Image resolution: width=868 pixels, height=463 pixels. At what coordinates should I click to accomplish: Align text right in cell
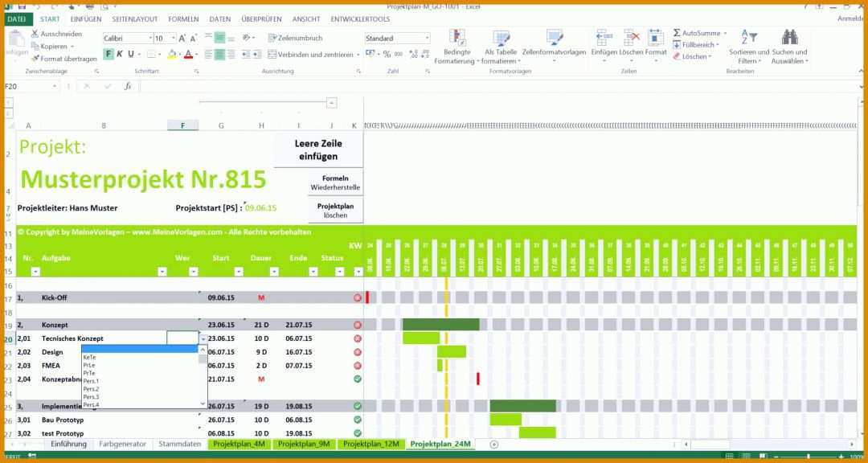231,55
